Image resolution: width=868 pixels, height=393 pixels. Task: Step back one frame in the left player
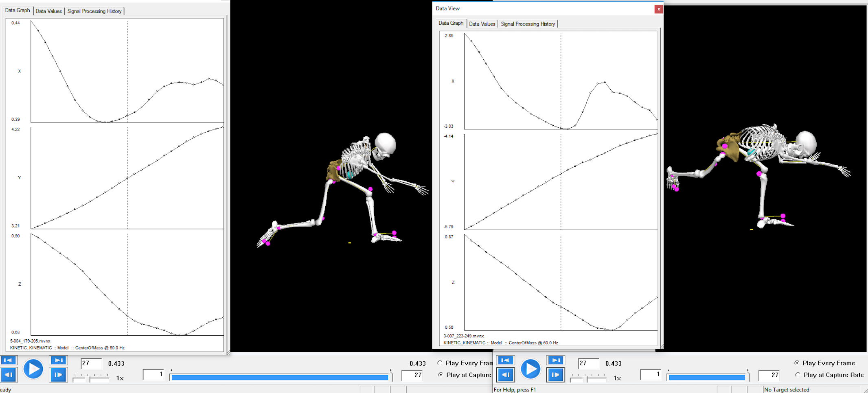[9, 375]
